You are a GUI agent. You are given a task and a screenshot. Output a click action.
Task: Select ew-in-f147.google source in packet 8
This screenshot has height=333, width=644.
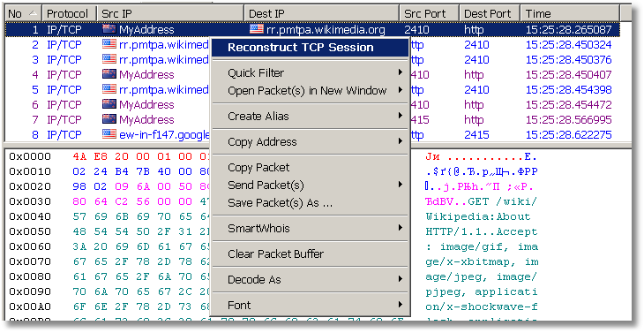(x=164, y=135)
